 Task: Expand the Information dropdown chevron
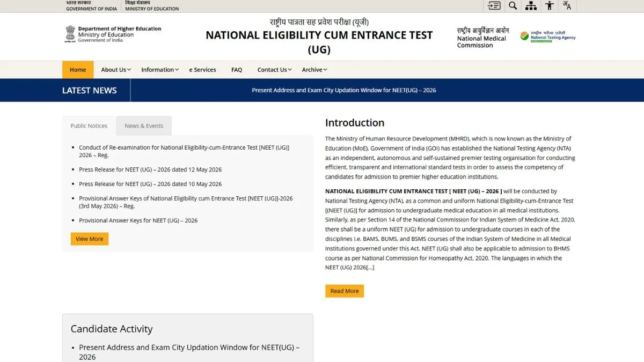pyautogui.click(x=177, y=70)
